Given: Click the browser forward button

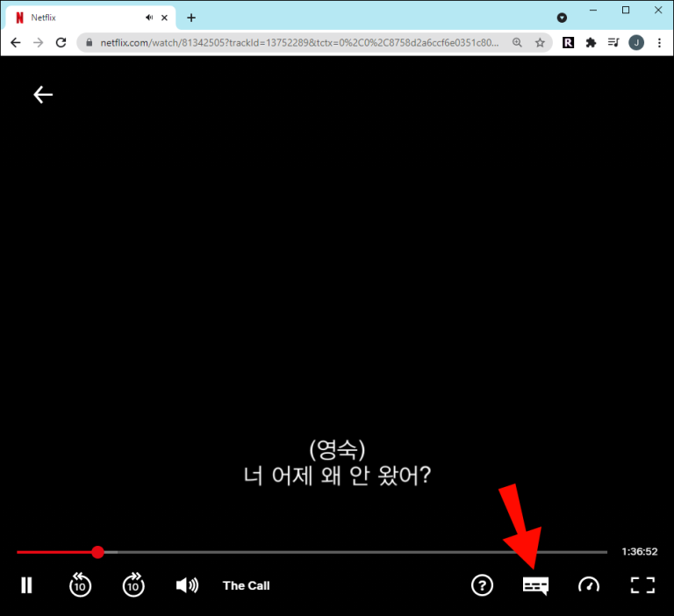Looking at the screenshot, I should (39, 42).
